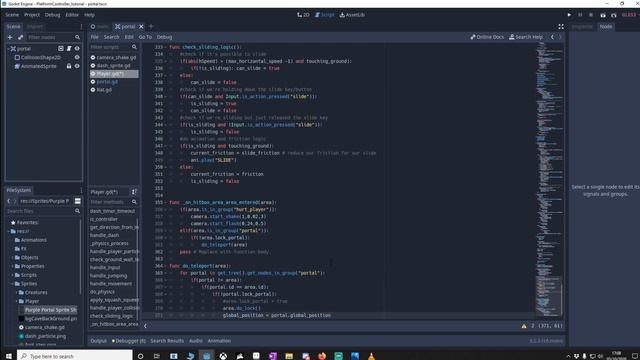Add a new scene tab
Image resolution: width=640 pixels, height=360 pixels.
point(151,27)
